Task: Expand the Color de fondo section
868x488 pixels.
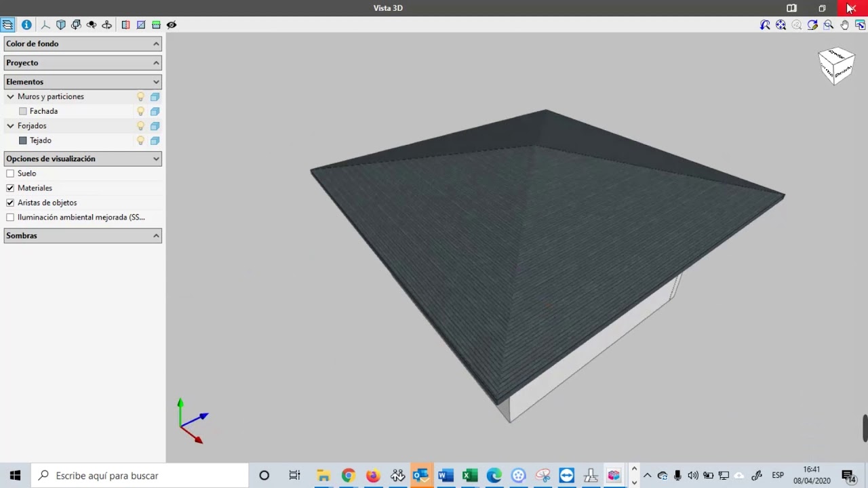Action: click(x=83, y=43)
